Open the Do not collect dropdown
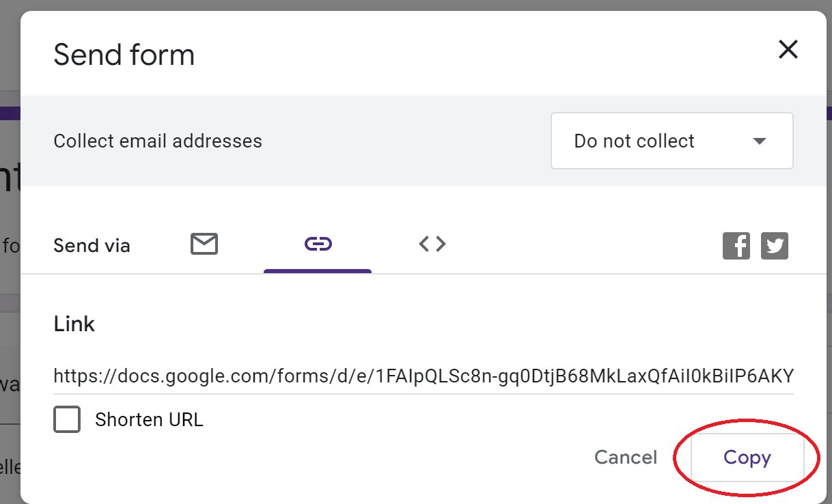 coord(671,141)
